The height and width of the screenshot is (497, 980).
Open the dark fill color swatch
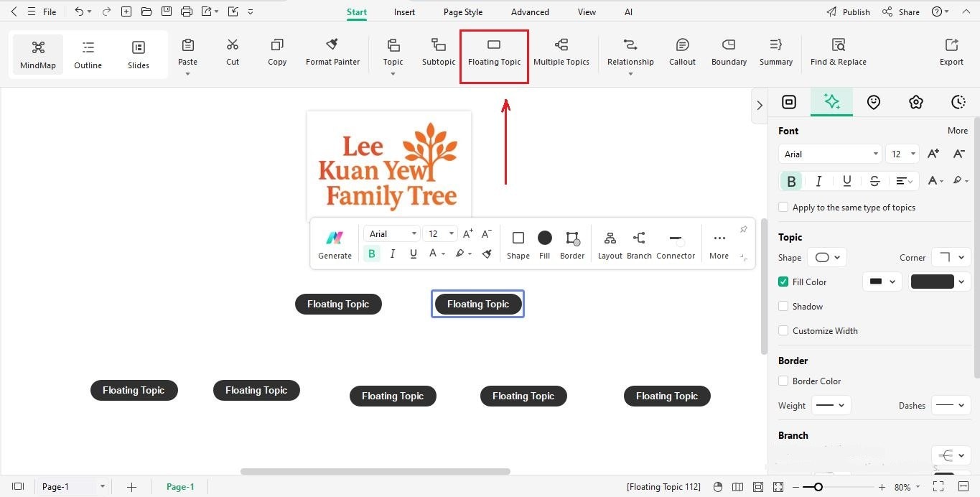[x=941, y=282]
